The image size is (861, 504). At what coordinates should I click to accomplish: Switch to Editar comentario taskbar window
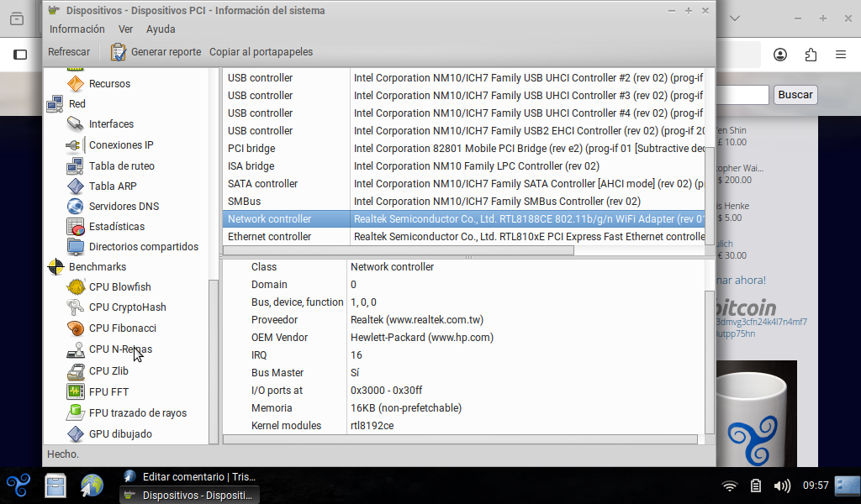coord(189,476)
